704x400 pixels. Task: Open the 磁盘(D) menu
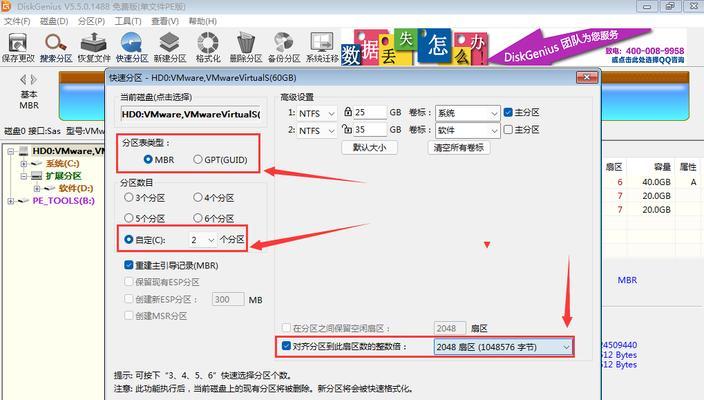pyautogui.click(x=54, y=21)
